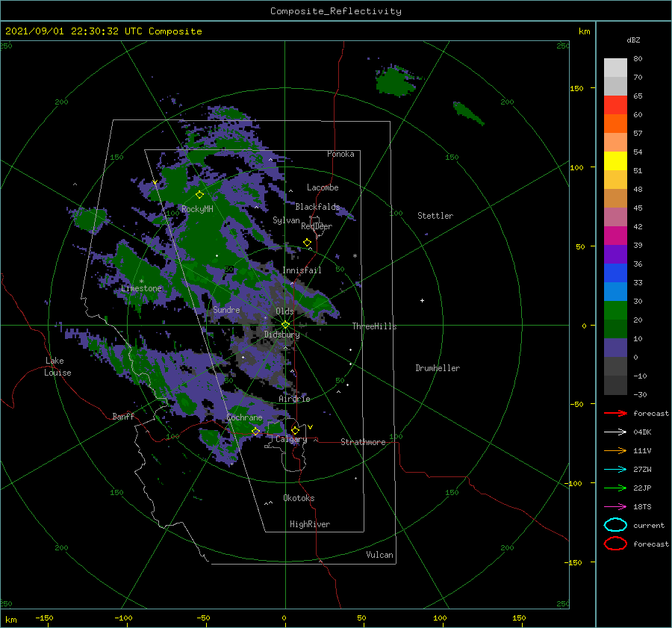Viewport: 672px width, 628px height.
Task: Click the Lake Louise label
Action: pos(57,367)
